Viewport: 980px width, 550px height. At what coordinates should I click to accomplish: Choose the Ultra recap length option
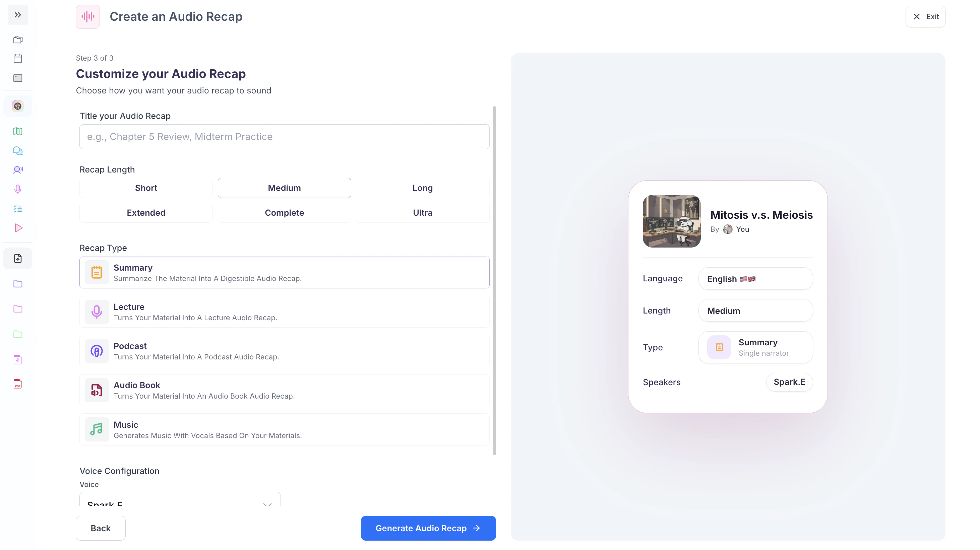coord(422,212)
